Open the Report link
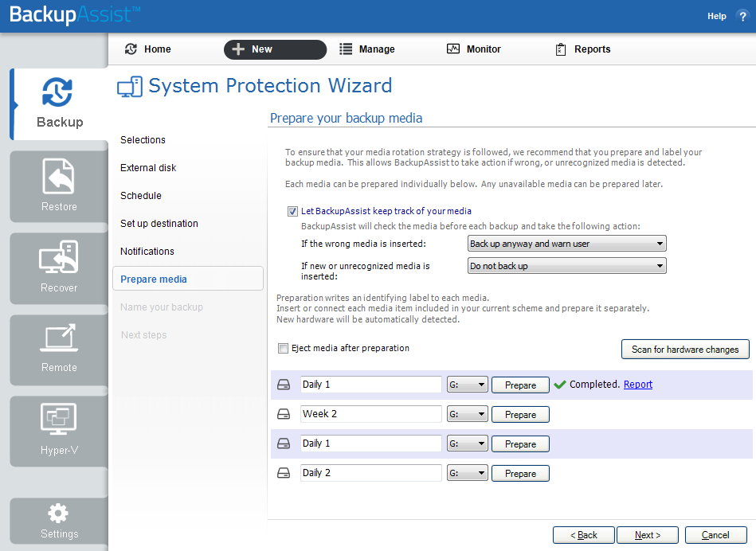The width and height of the screenshot is (756, 551). click(638, 385)
